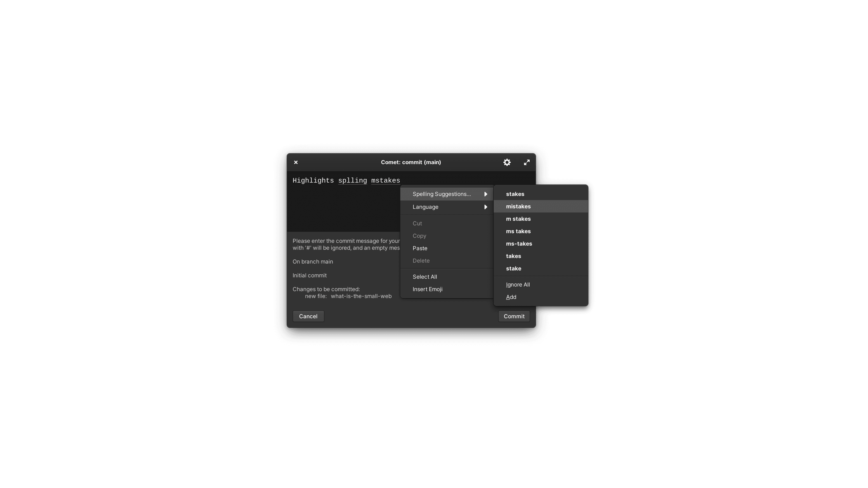
Task: Select 'ms-takes' spelling suggestion
Action: (x=519, y=243)
